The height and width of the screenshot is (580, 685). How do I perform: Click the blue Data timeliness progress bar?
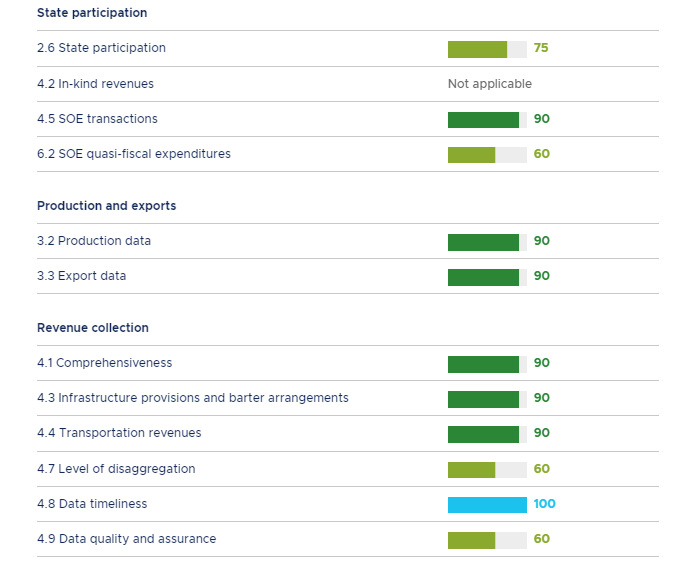[487, 504]
